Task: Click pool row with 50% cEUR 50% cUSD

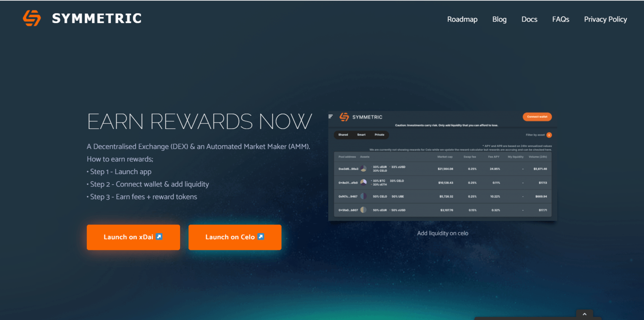Action: [443, 210]
